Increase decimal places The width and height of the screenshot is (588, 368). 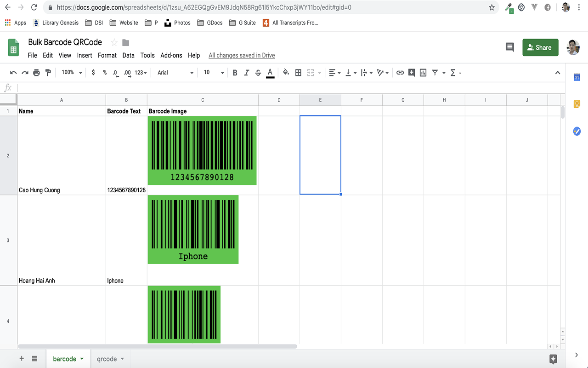click(x=128, y=73)
